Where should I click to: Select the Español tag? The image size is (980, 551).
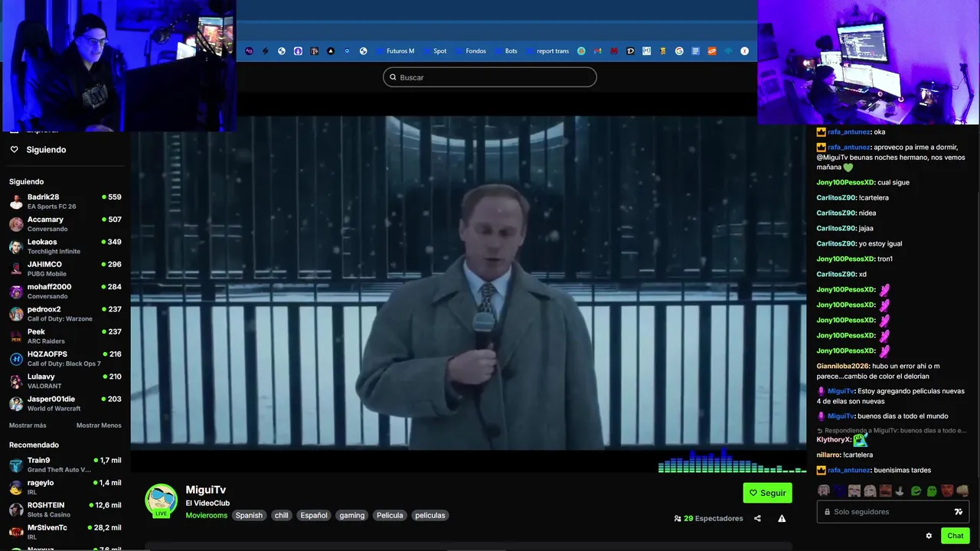314,516
